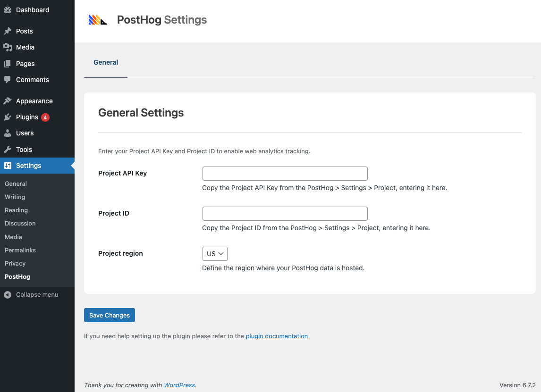Screen dimensions: 541x392
Task: Collapse the admin sidebar menu
Action: (37, 295)
